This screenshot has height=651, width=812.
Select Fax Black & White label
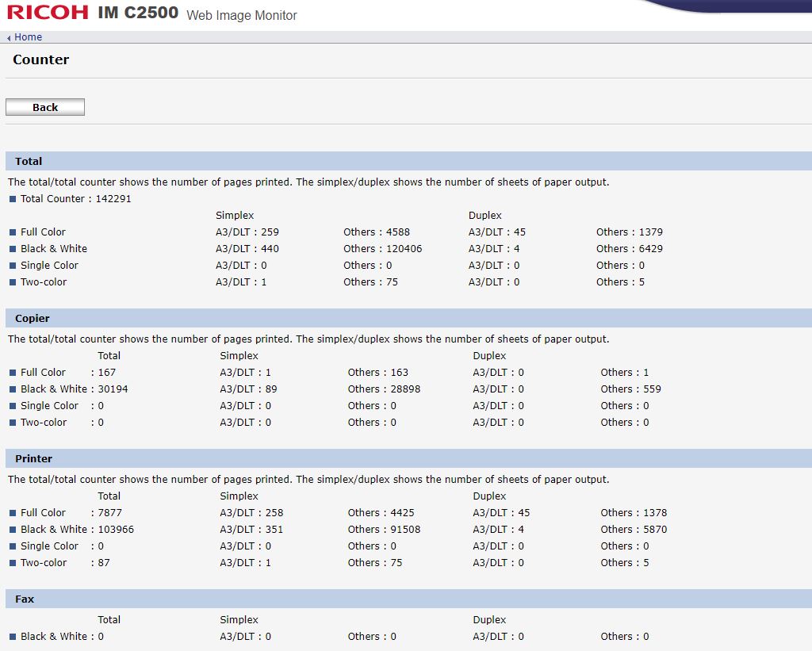coord(54,637)
